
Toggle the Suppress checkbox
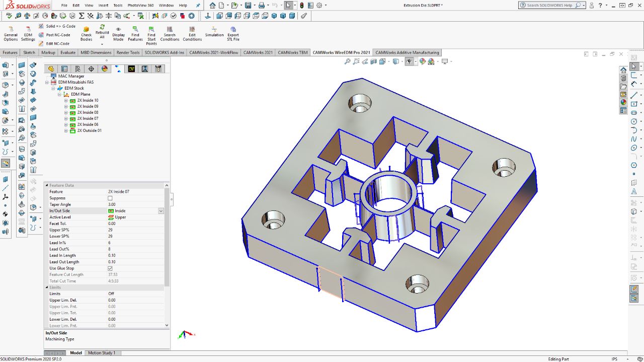click(110, 198)
